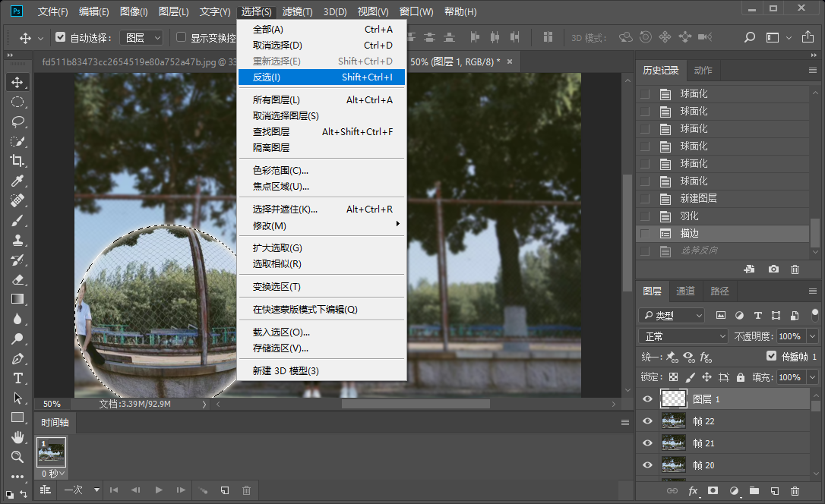Enable 显示变换控件 checkbox
The width and height of the screenshot is (825, 504).
click(181, 37)
